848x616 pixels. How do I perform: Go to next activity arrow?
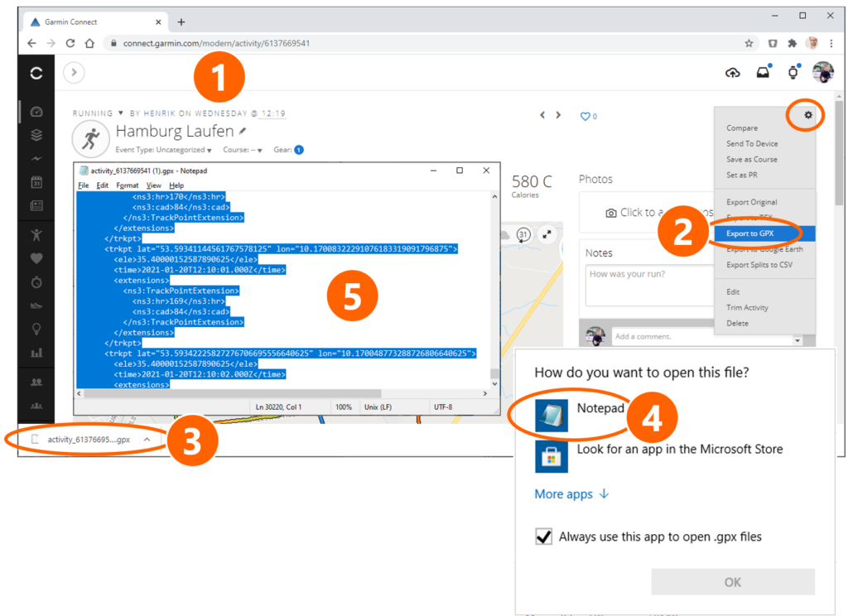click(558, 114)
